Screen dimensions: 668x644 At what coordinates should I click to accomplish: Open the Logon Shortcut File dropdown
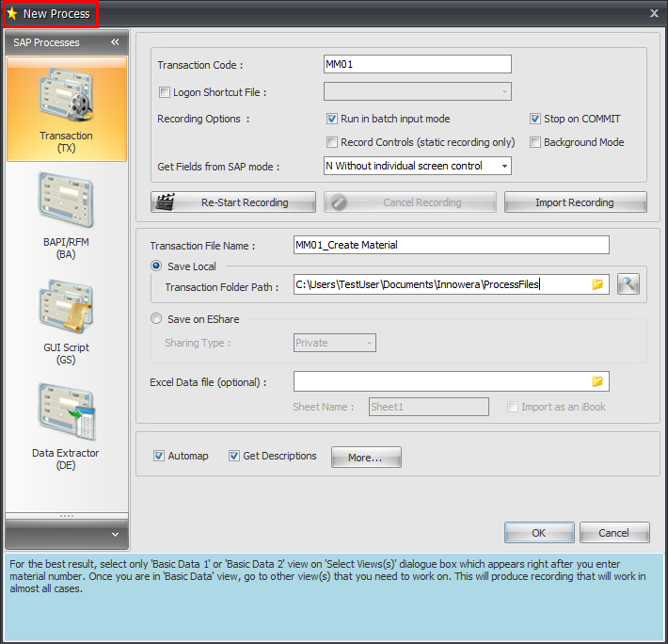pyautogui.click(x=504, y=91)
